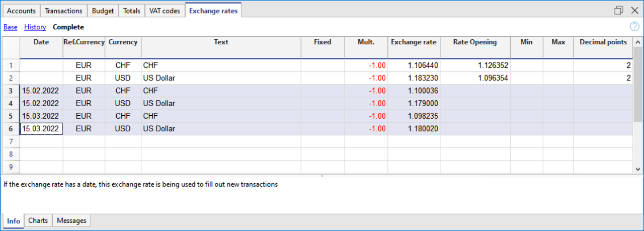The image size is (644, 231).
Task: Click the vertical scrollbar thumb
Action: click(x=638, y=85)
